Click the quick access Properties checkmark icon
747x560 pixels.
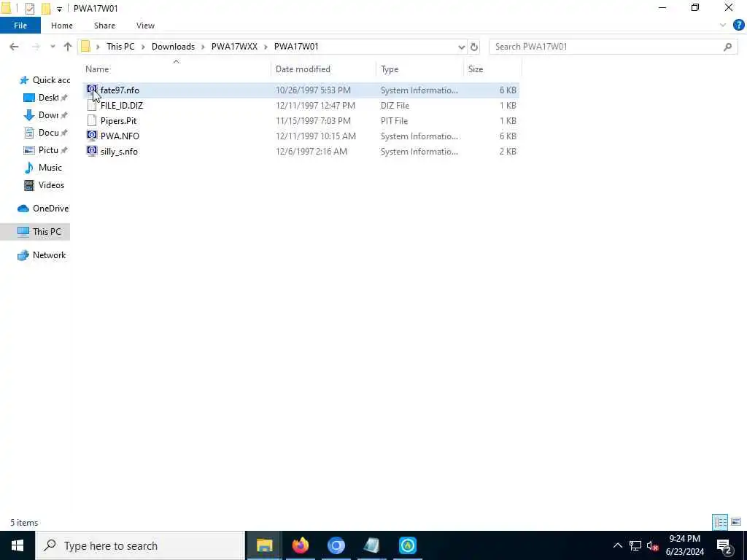click(29, 8)
